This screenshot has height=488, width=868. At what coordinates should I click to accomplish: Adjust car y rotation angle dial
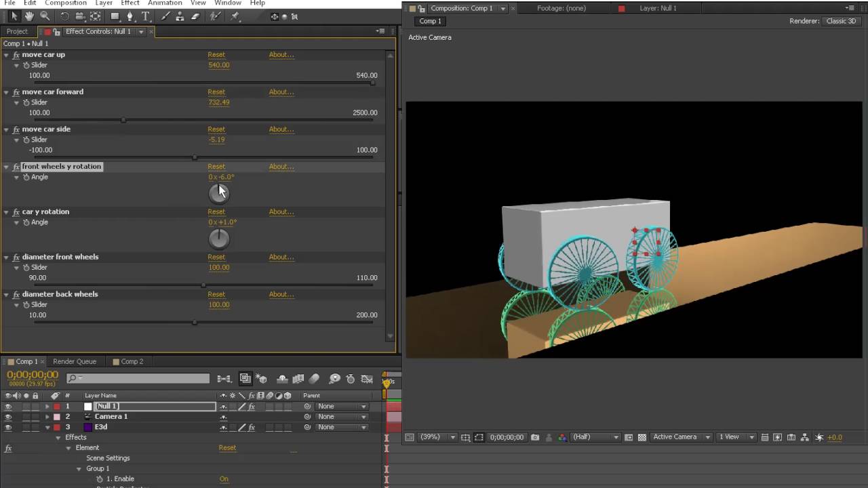coord(218,239)
